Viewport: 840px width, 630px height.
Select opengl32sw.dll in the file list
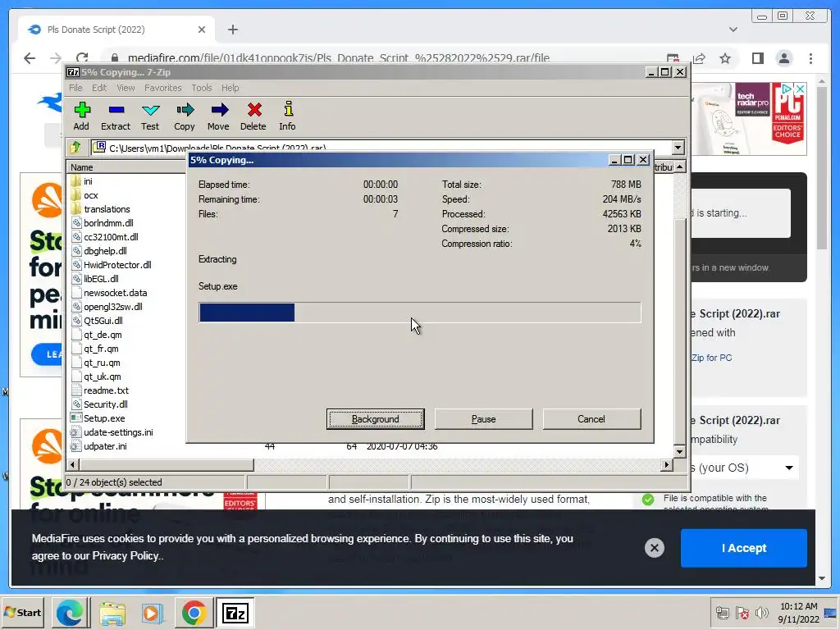pyautogui.click(x=113, y=307)
